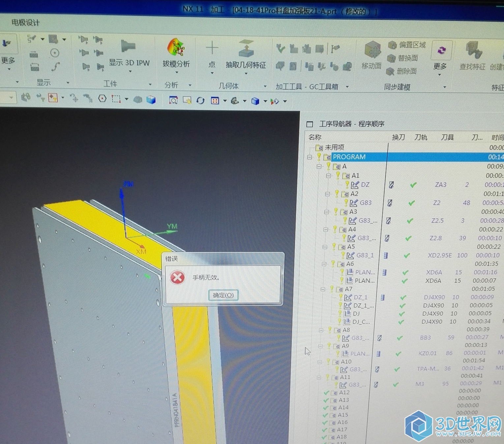
Task: Click the circle-with-dot icon in the Display group
Action: pos(55,53)
